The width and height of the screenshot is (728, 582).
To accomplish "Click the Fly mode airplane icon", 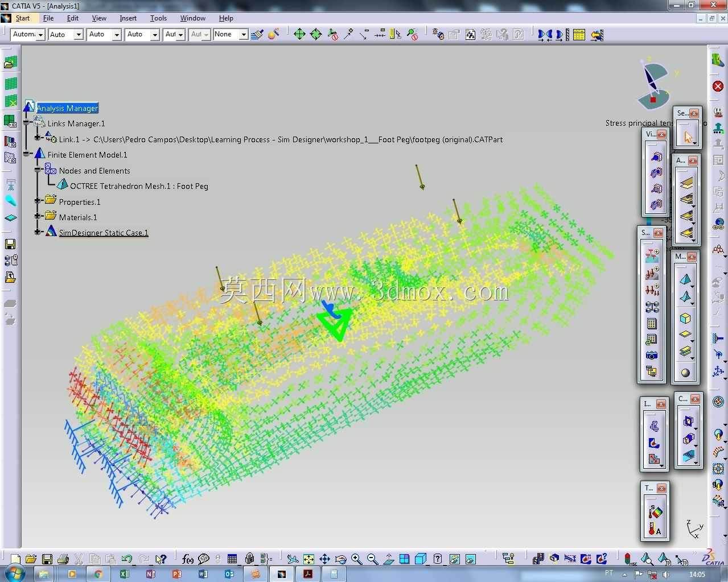I will [x=293, y=559].
